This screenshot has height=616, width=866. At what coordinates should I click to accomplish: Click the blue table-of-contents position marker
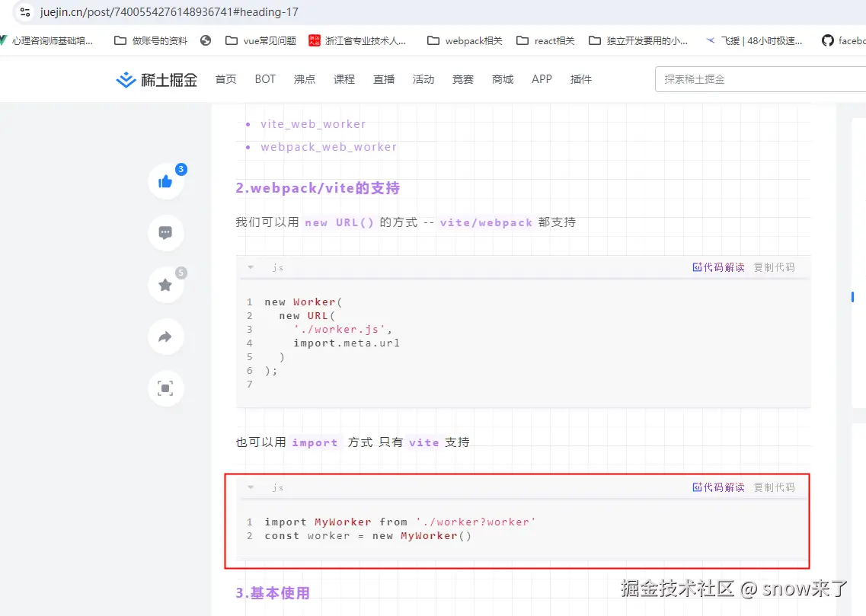point(852,297)
